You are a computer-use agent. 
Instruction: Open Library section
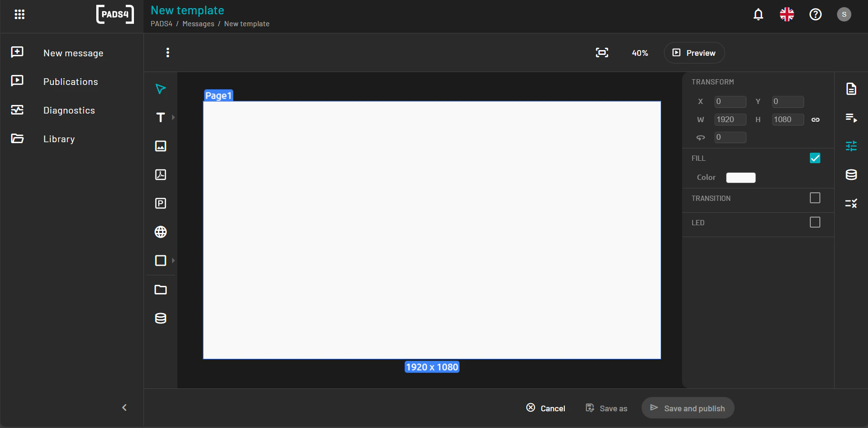click(71, 138)
